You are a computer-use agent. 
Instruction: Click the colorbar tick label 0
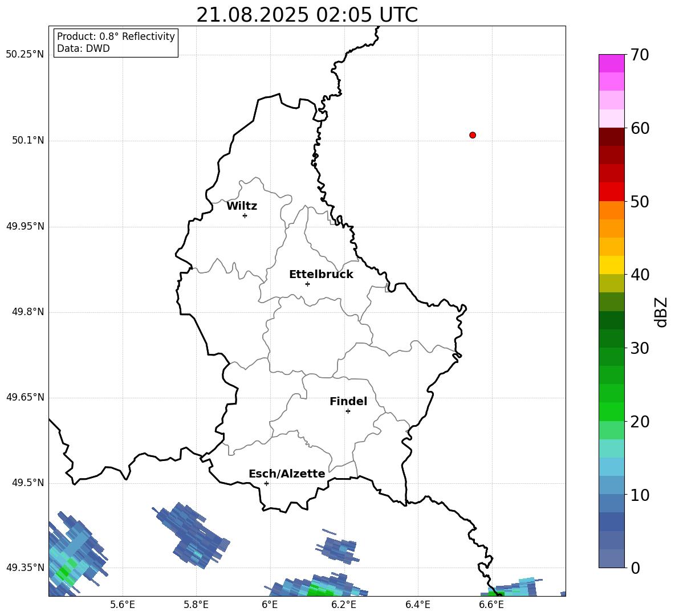[x=635, y=568]
